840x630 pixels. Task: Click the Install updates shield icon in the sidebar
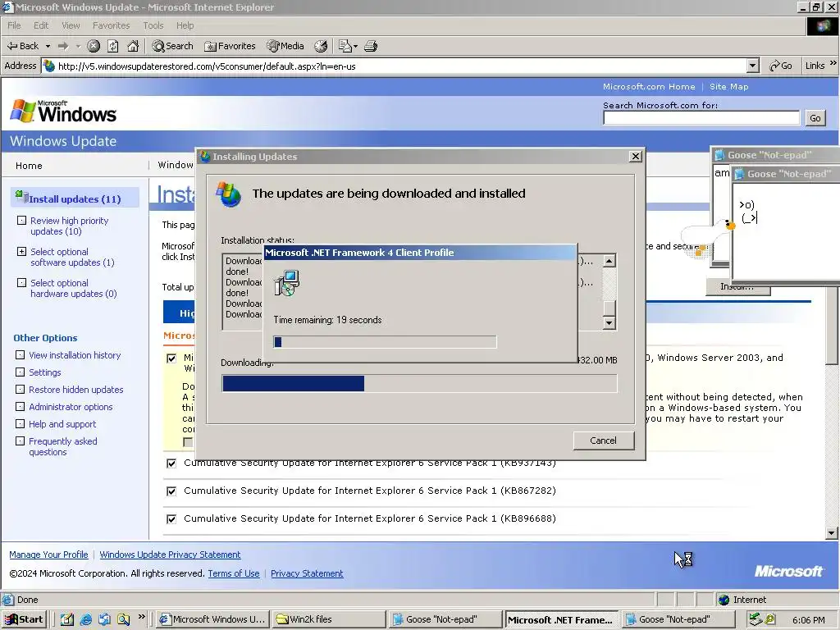tap(21, 196)
